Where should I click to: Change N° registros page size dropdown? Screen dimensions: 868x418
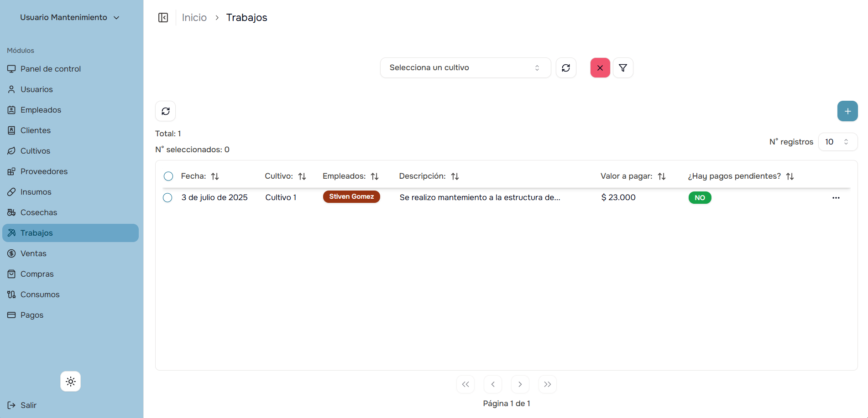(x=837, y=142)
